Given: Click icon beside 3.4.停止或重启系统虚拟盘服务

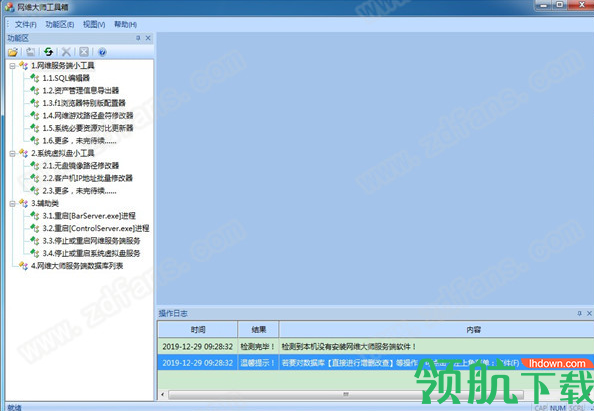Looking at the screenshot, I should click(35, 253).
